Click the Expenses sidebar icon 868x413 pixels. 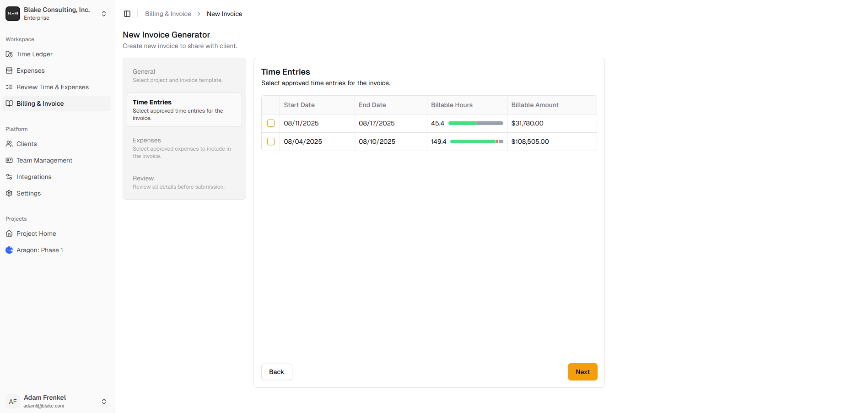(x=9, y=71)
